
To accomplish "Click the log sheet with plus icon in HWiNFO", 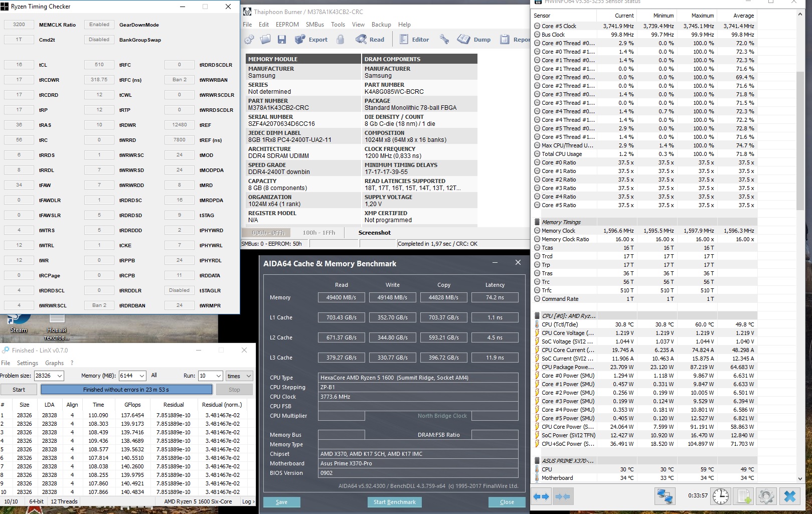I will [744, 496].
